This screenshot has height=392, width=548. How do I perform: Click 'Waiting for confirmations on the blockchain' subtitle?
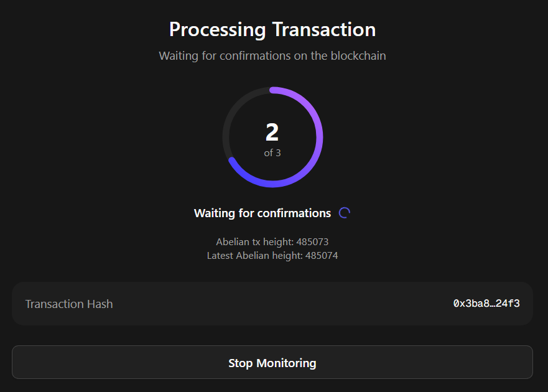[x=272, y=55]
